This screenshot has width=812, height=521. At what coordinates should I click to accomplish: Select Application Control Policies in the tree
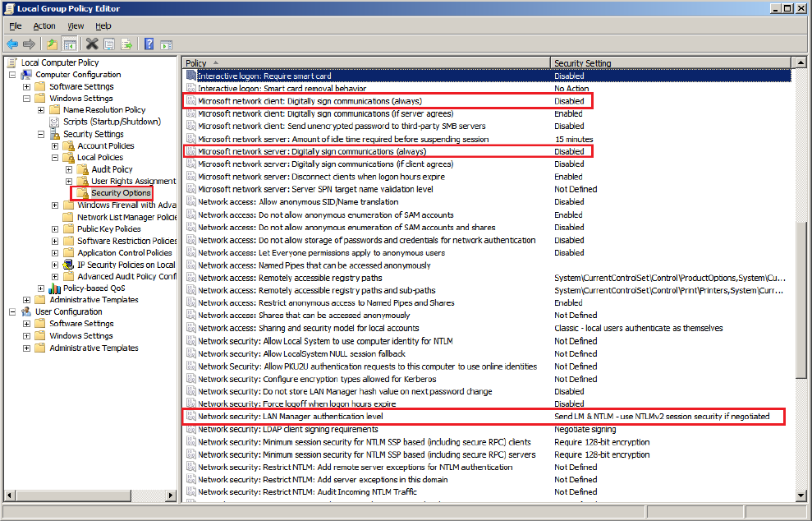125,253
